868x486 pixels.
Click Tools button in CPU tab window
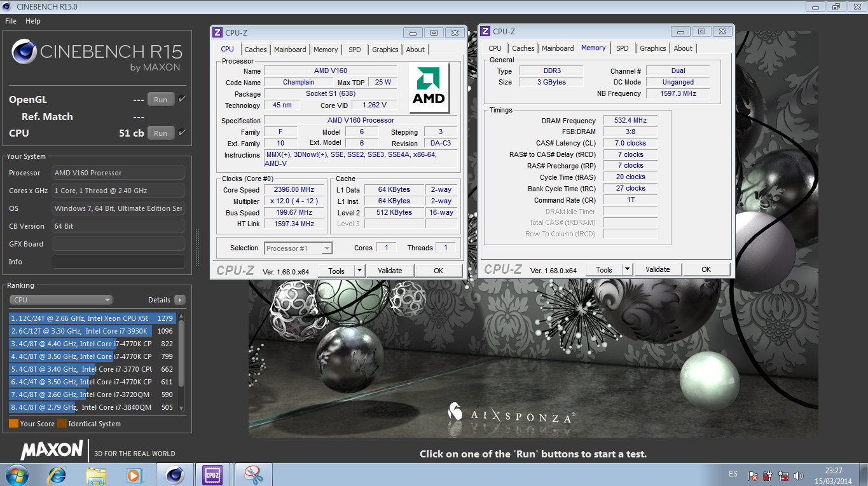click(336, 271)
